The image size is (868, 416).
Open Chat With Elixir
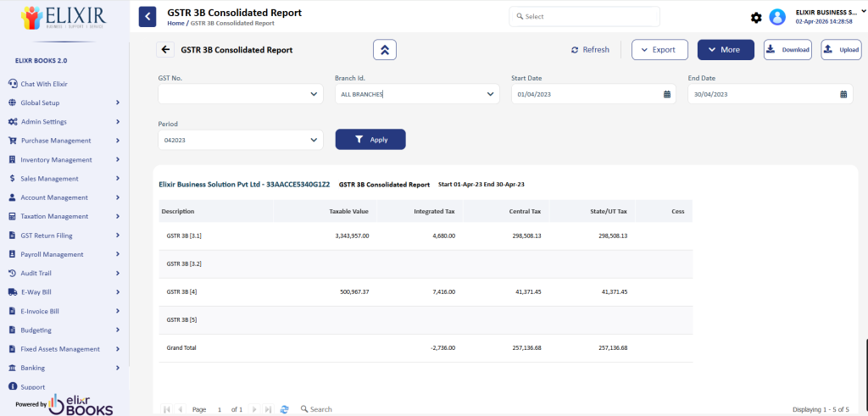[44, 84]
